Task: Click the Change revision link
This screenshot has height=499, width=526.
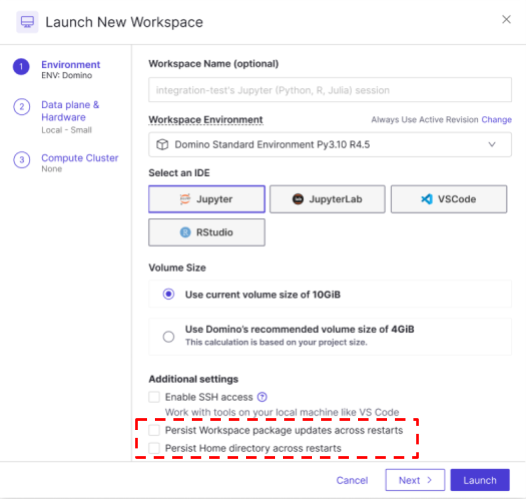Action: (x=496, y=120)
